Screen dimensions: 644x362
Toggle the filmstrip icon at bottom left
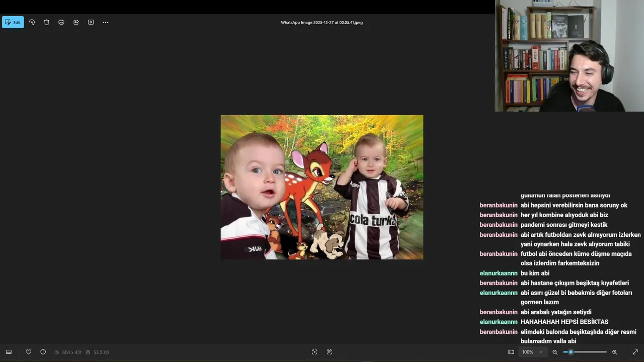tap(9, 352)
